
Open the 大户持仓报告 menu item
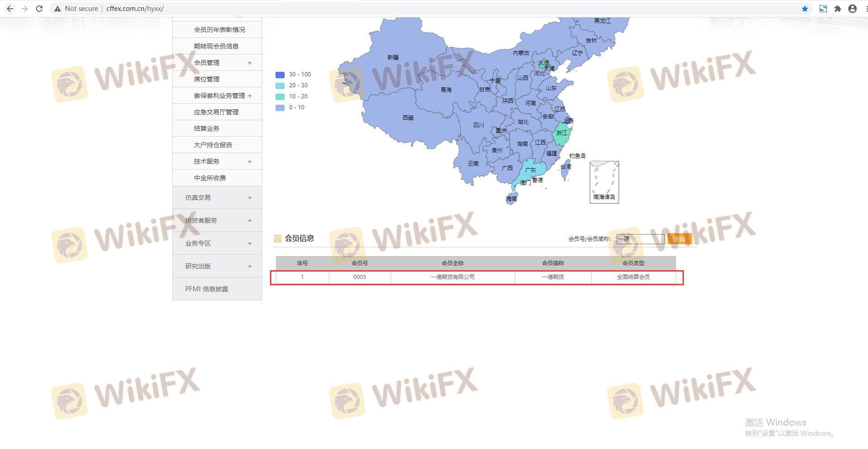(213, 145)
